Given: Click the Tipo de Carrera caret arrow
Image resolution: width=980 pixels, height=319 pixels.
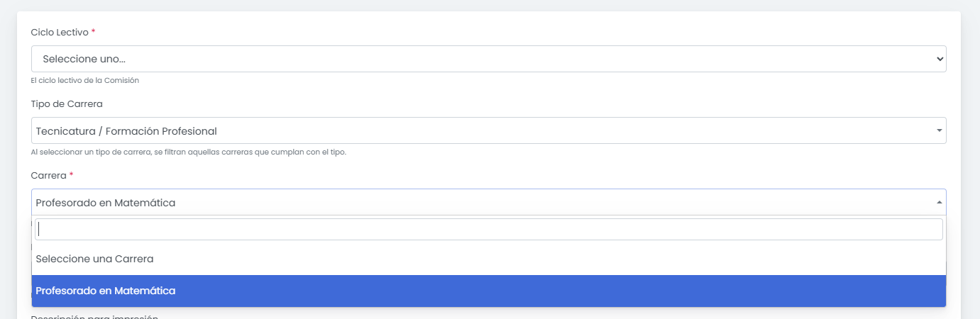Looking at the screenshot, I should click(x=940, y=130).
